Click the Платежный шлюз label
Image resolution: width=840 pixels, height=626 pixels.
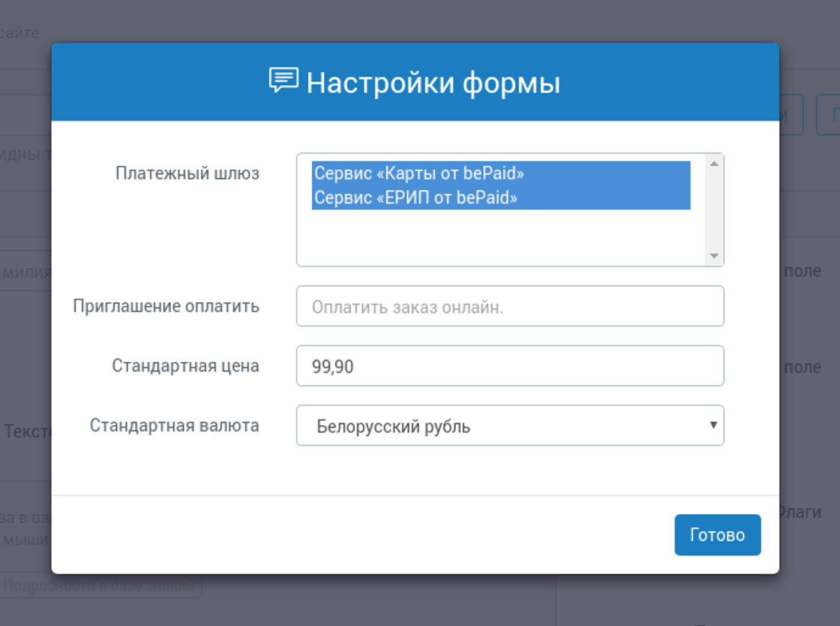tap(187, 173)
